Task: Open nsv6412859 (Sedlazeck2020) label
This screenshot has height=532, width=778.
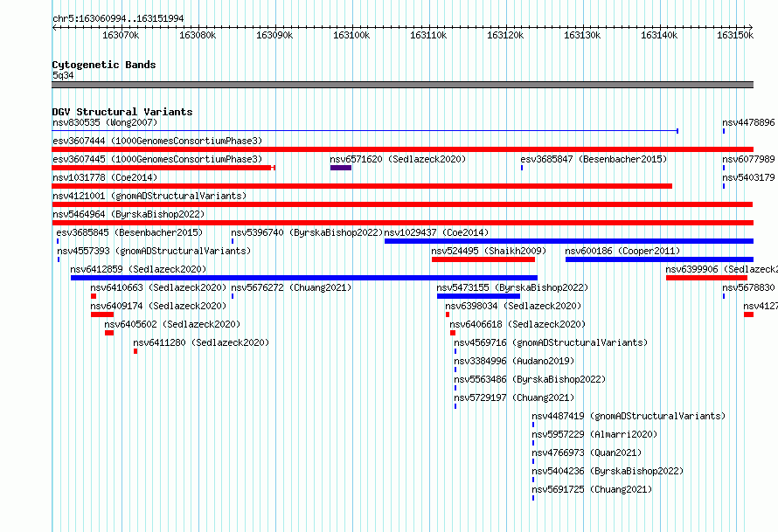Action: click(138, 269)
